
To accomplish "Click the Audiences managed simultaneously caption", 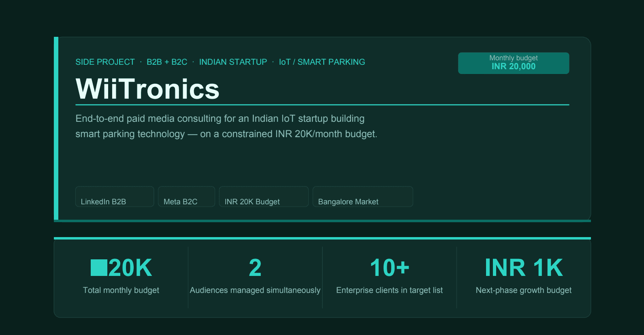I will [x=255, y=290].
